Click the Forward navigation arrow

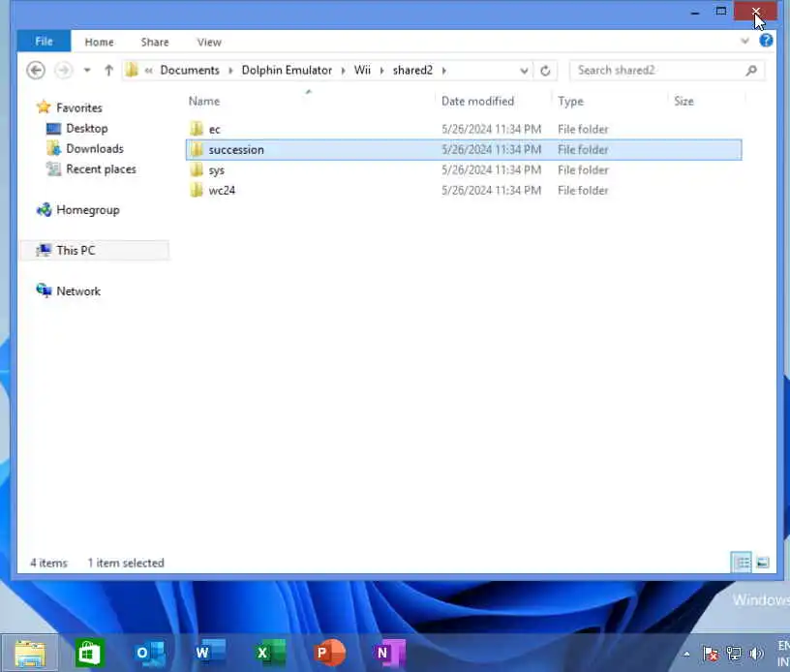tap(64, 70)
